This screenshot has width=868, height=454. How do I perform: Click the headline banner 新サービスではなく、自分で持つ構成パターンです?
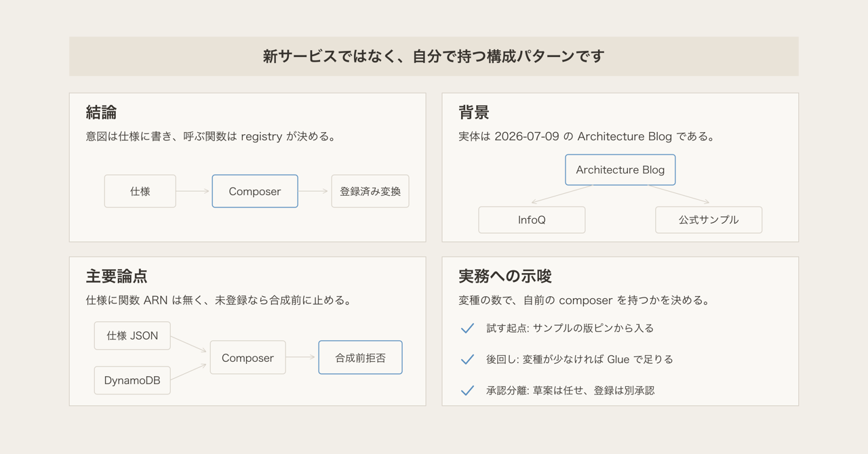(434, 56)
